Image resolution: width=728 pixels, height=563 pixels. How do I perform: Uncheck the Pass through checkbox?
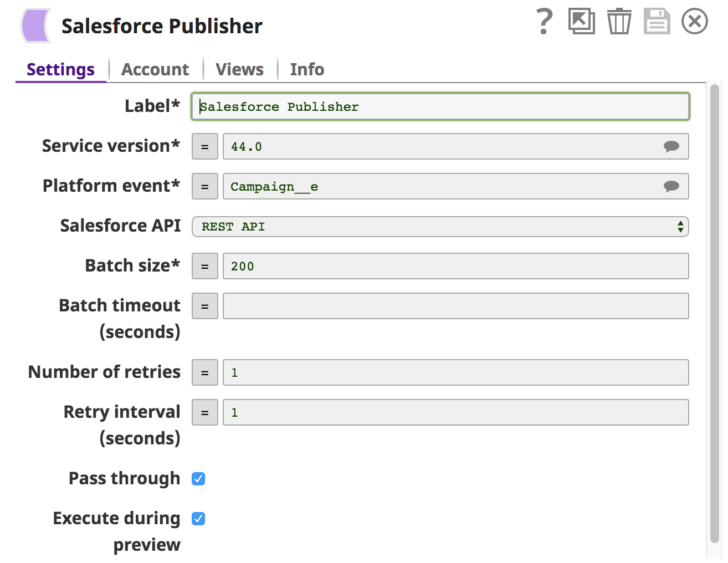(198, 479)
